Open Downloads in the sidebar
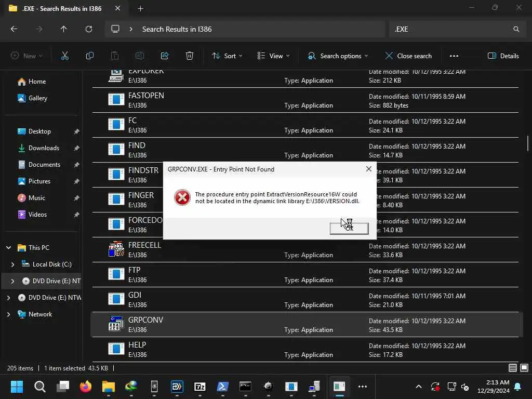 click(44, 148)
